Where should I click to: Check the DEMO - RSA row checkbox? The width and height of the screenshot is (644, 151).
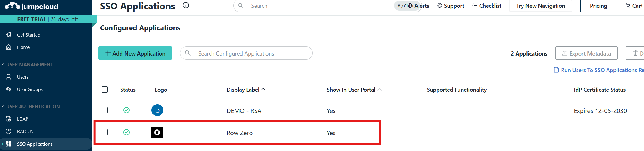(x=105, y=110)
